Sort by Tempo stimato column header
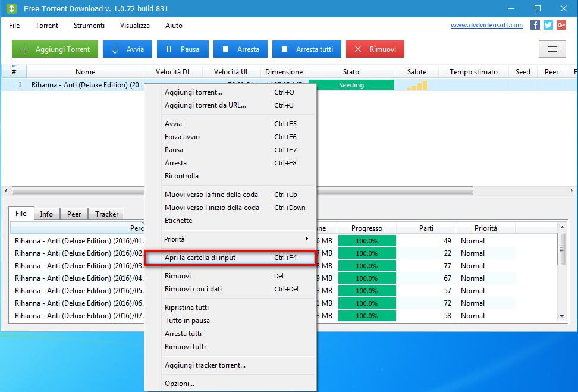 click(474, 71)
